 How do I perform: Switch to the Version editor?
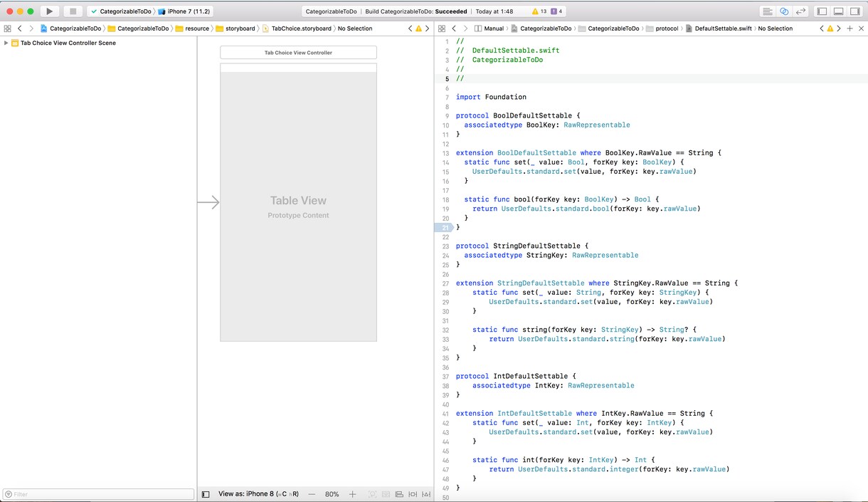pyautogui.click(x=801, y=11)
